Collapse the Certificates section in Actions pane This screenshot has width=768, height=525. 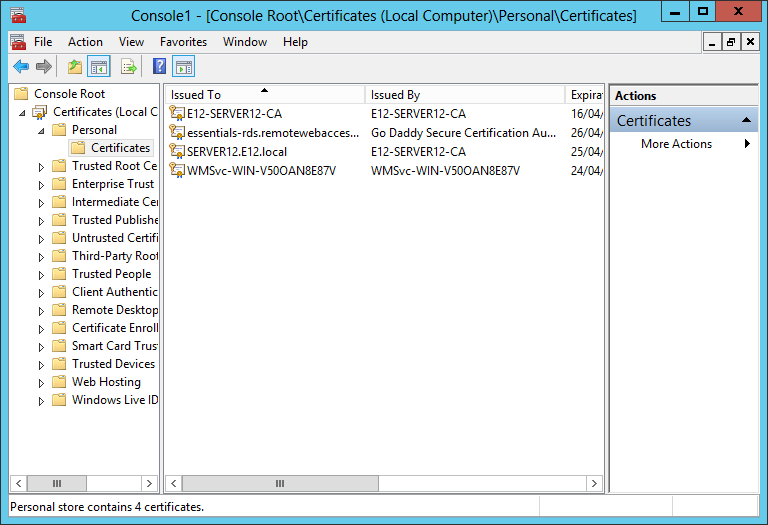[x=747, y=121]
